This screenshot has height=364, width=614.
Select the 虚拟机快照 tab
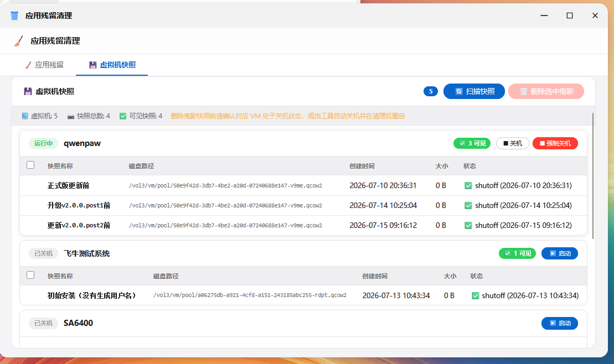[x=112, y=65]
